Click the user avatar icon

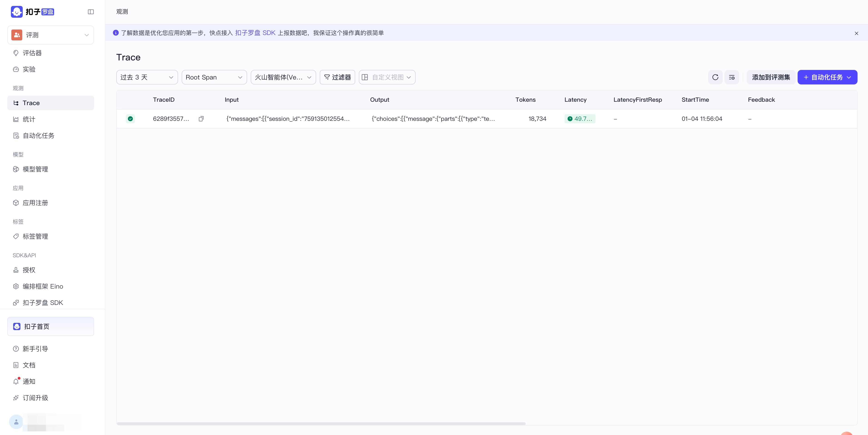point(16,422)
